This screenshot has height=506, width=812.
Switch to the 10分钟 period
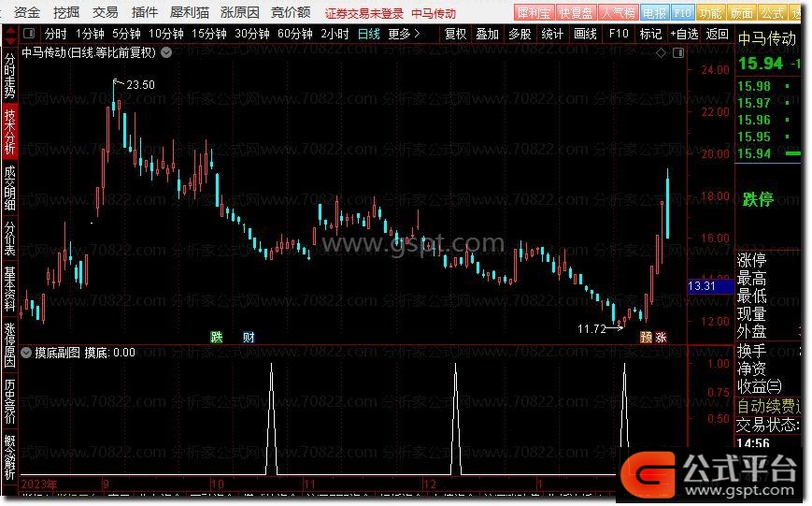[165, 35]
